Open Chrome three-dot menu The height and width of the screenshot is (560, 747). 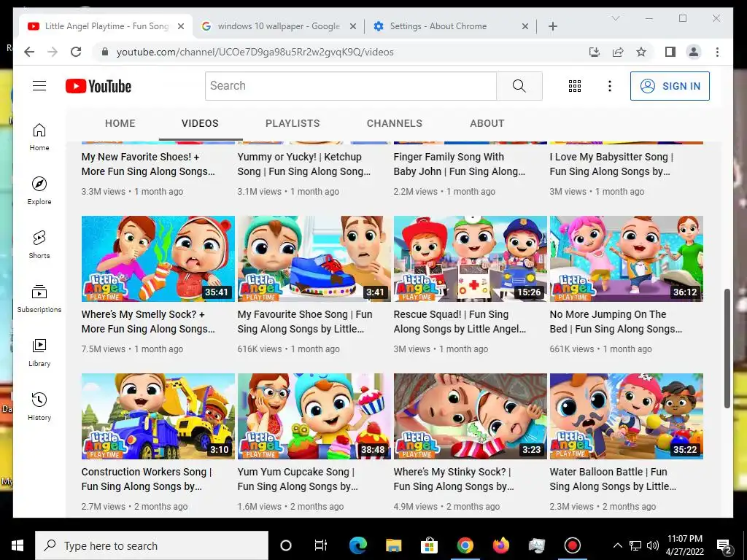click(717, 52)
